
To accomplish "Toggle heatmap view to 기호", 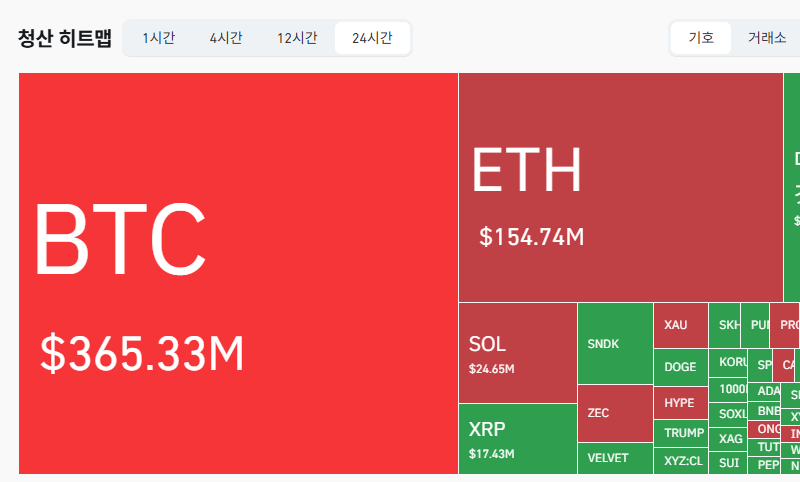I will 701,38.
